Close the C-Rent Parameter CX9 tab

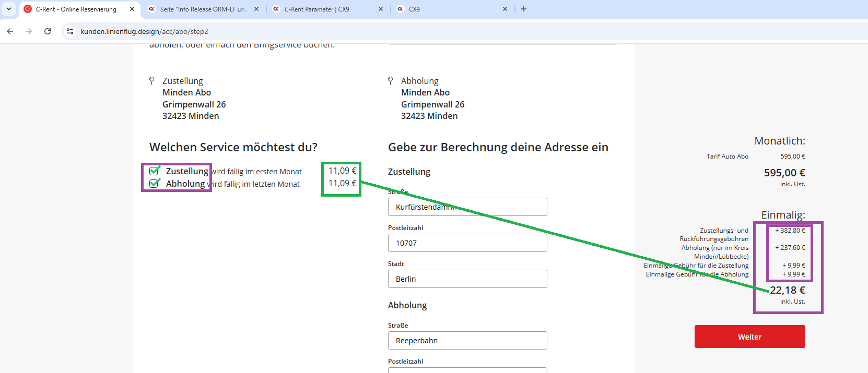coord(381,9)
